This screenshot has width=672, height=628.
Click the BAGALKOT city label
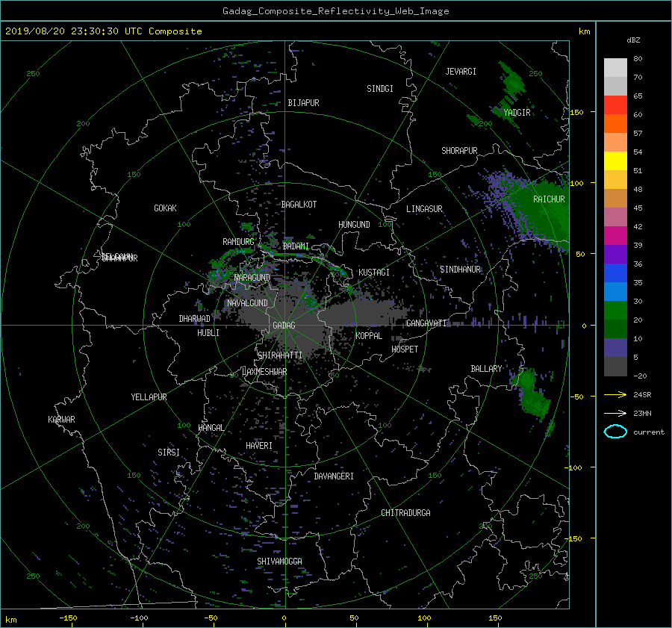[299, 205]
